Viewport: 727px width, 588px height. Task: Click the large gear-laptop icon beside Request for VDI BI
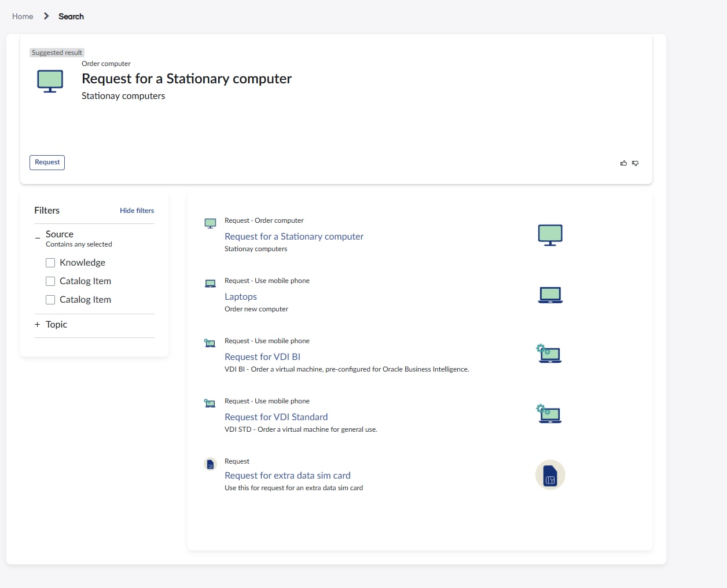click(549, 354)
